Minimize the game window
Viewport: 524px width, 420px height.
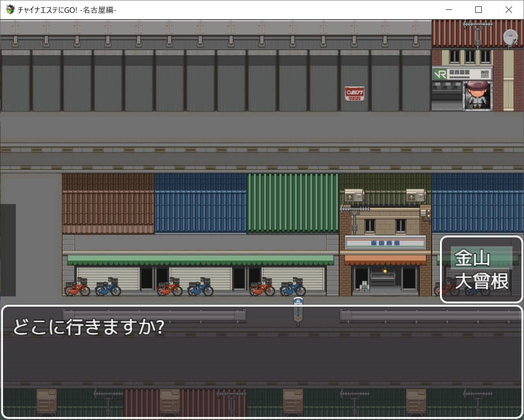449,9
